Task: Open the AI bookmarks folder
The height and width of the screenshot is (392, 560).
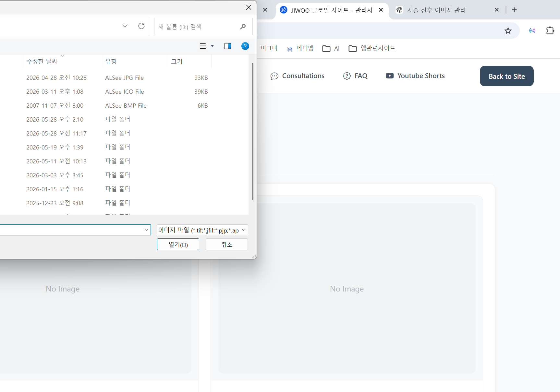Action: click(331, 48)
